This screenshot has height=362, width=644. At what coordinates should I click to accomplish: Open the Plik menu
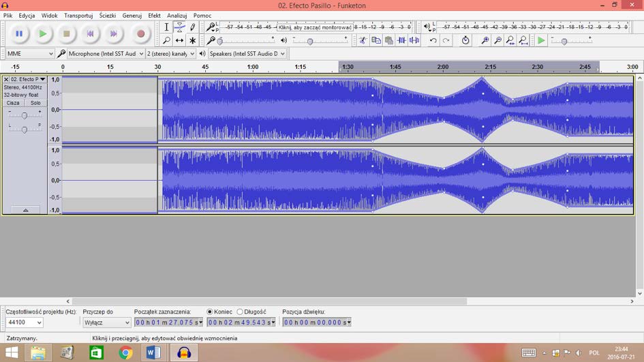tap(7, 16)
